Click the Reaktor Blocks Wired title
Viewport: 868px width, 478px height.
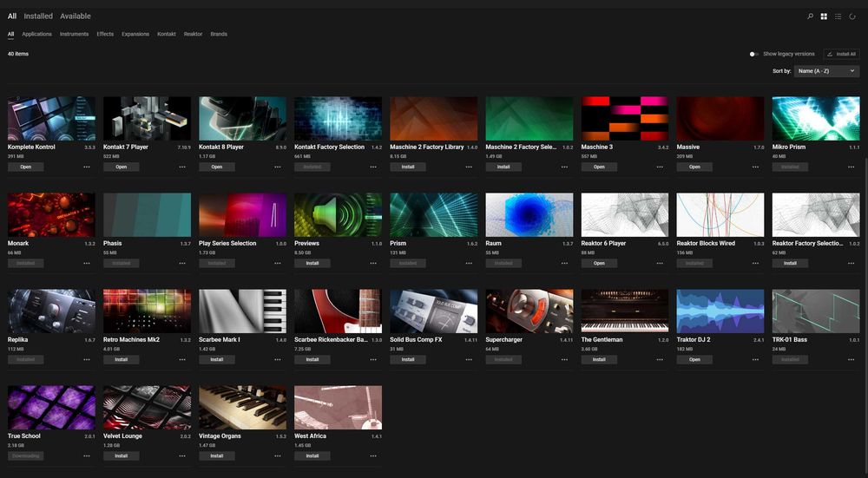click(x=706, y=244)
